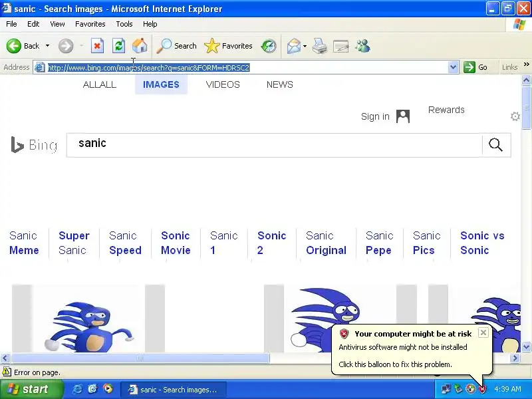Select the Sanic Original suggestion
The width and height of the screenshot is (532, 399).
pyautogui.click(x=326, y=243)
